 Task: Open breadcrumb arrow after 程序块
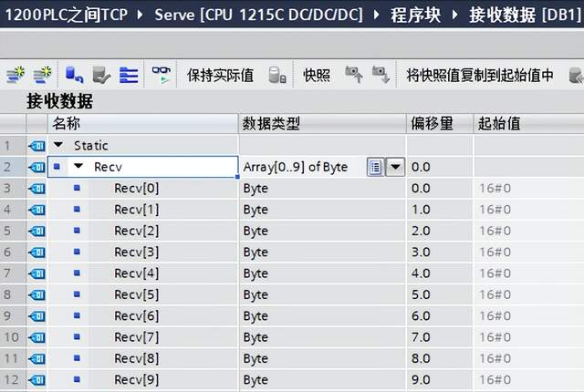tap(454, 15)
